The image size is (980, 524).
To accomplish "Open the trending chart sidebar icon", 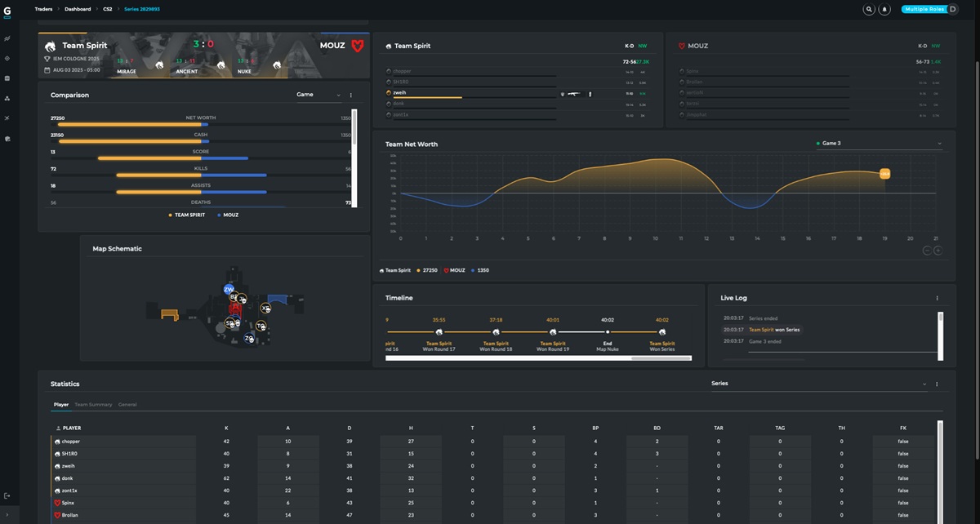I will coord(7,38).
